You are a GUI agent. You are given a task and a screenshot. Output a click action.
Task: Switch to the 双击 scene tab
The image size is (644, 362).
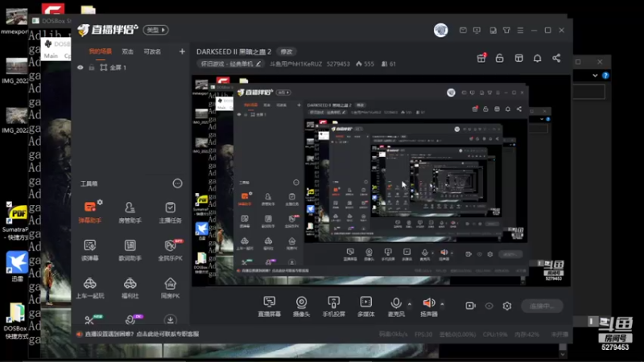[x=128, y=51]
